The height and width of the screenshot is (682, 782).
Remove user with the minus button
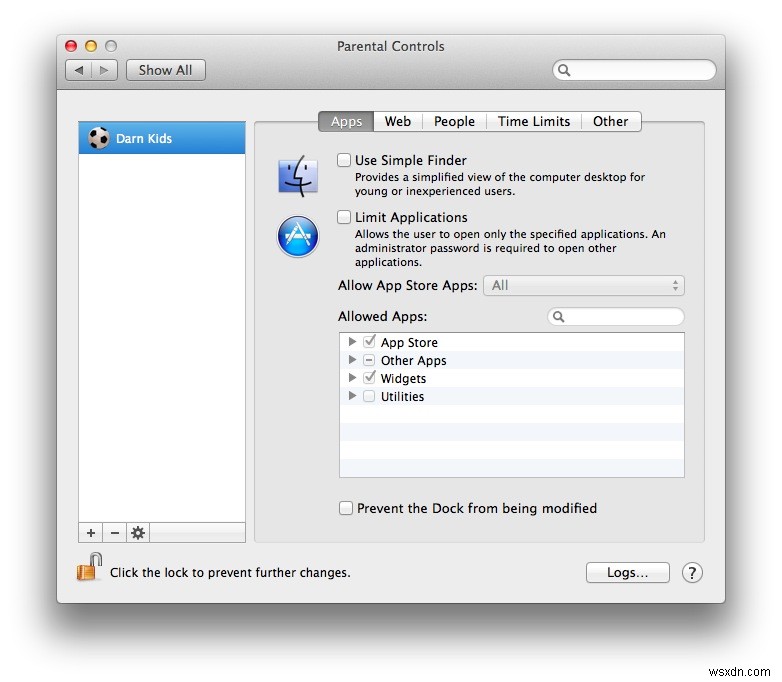115,533
